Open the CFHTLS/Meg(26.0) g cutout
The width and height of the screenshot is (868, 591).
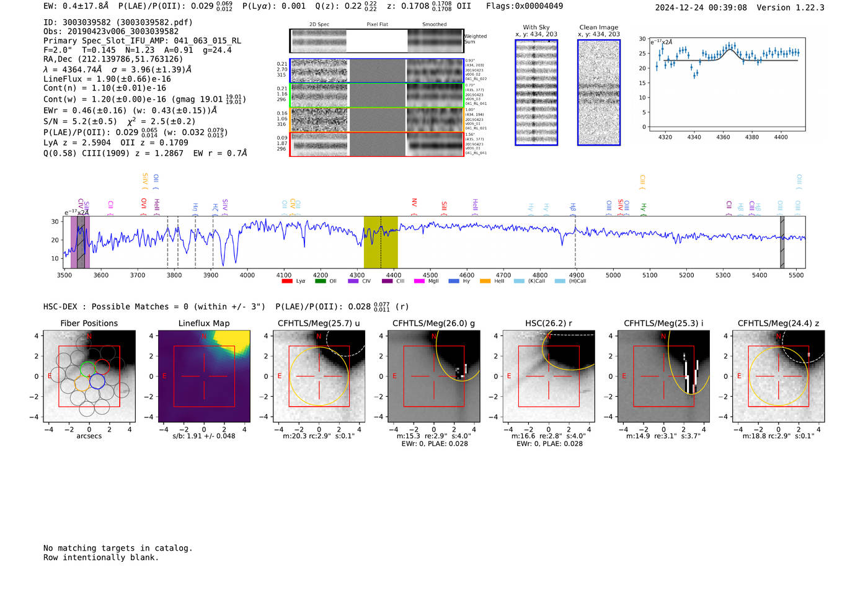tap(434, 376)
